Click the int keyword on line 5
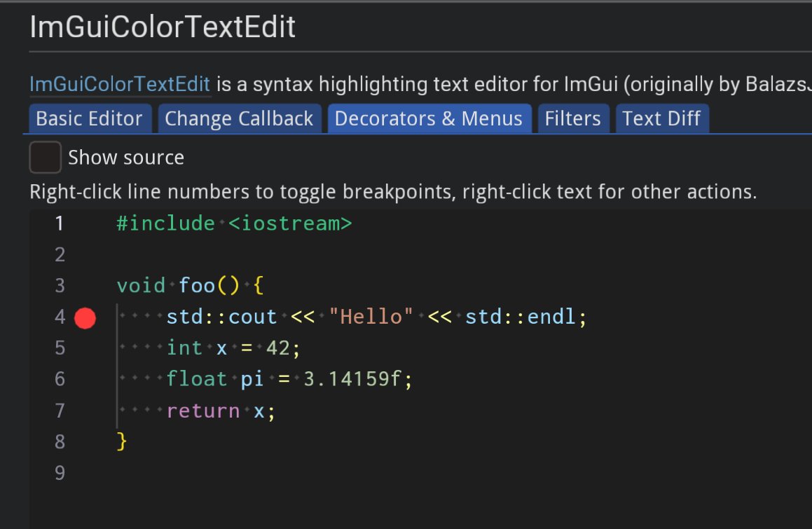Image resolution: width=812 pixels, height=529 pixels. (x=184, y=348)
